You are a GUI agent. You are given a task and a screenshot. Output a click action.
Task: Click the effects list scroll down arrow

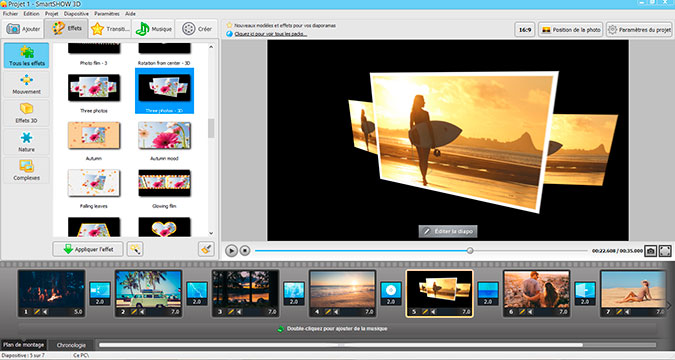point(211,233)
